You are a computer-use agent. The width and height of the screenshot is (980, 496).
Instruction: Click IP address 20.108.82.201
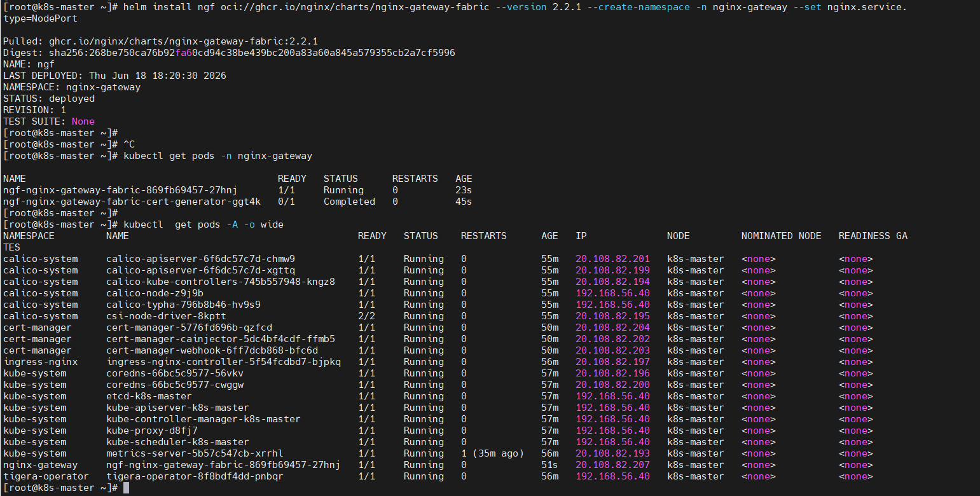pyautogui.click(x=612, y=259)
